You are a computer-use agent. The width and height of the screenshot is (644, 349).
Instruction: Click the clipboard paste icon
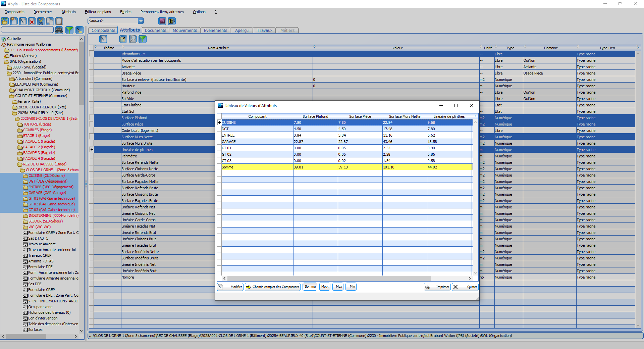coord(59,21)
